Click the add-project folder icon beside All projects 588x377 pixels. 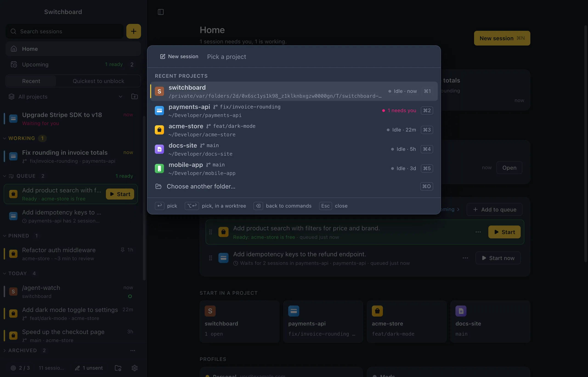point(135,97)
